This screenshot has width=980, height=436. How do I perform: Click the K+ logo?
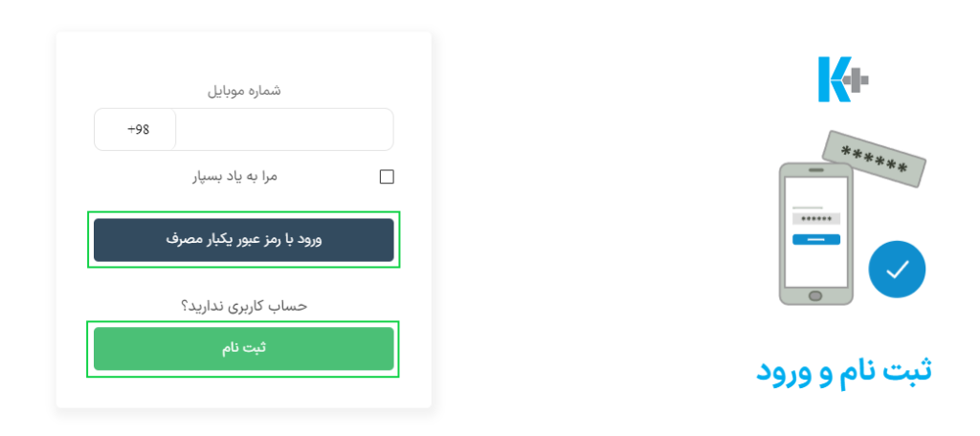click(844, 79)
